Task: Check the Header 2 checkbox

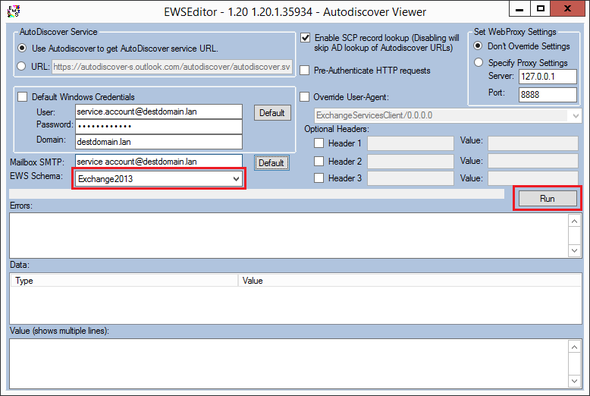Action: coord(319,161)
